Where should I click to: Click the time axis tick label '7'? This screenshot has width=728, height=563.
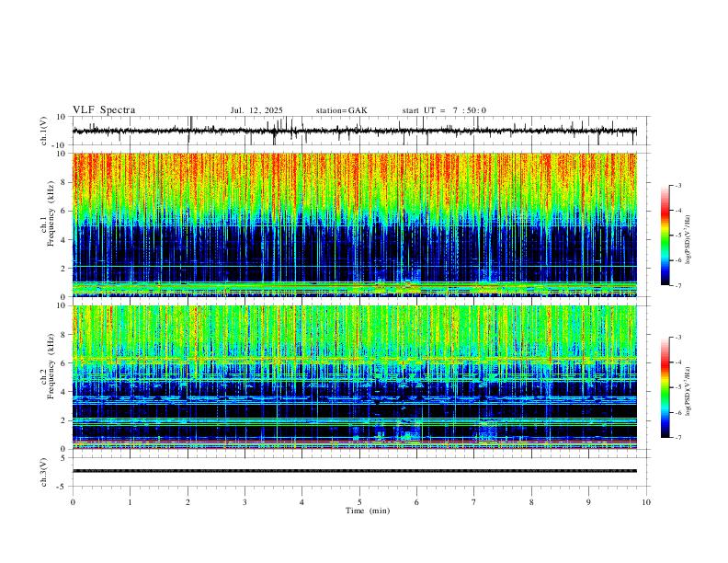coord(474,502)
